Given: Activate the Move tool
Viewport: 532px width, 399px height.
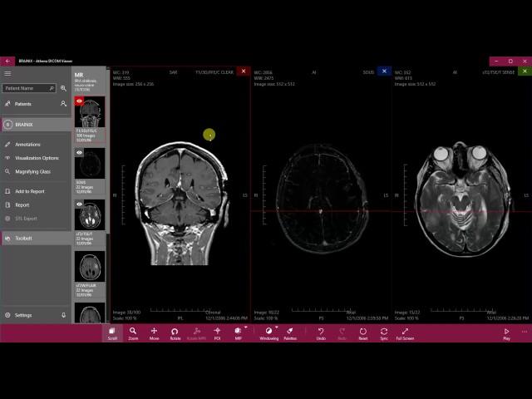Looking at the screenshot, I should click(154, 332).
